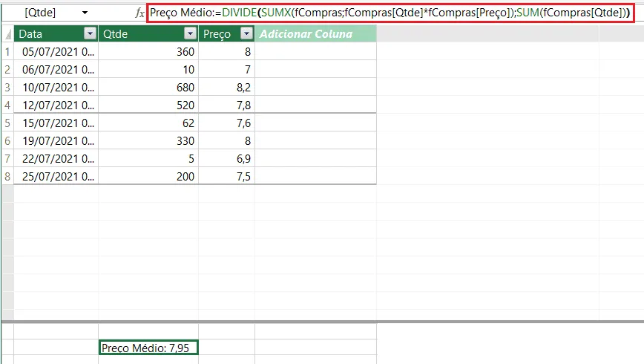The width and height of the screenshot is (644, 364).
Task: Open the Data column filter dropdown
Action: (x=90, y=33)
